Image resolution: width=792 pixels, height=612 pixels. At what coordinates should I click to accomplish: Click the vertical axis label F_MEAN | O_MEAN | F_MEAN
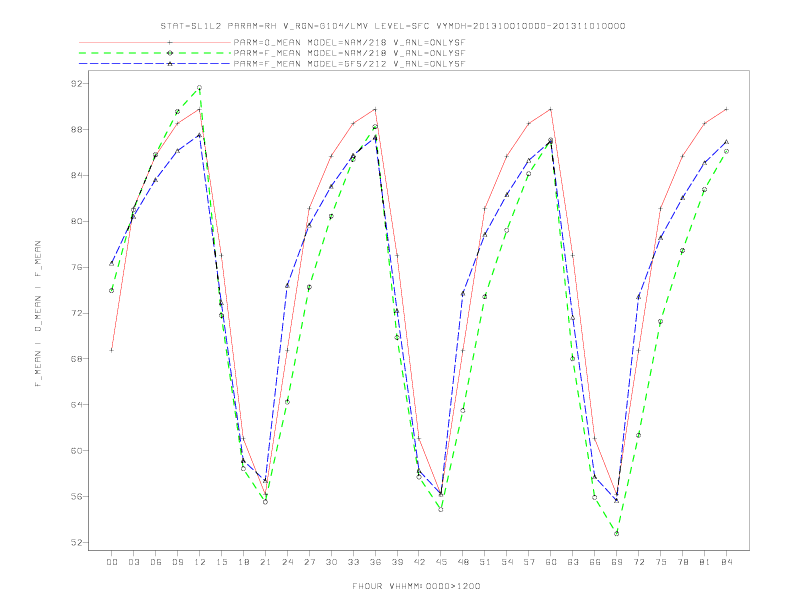pos(38,314)
